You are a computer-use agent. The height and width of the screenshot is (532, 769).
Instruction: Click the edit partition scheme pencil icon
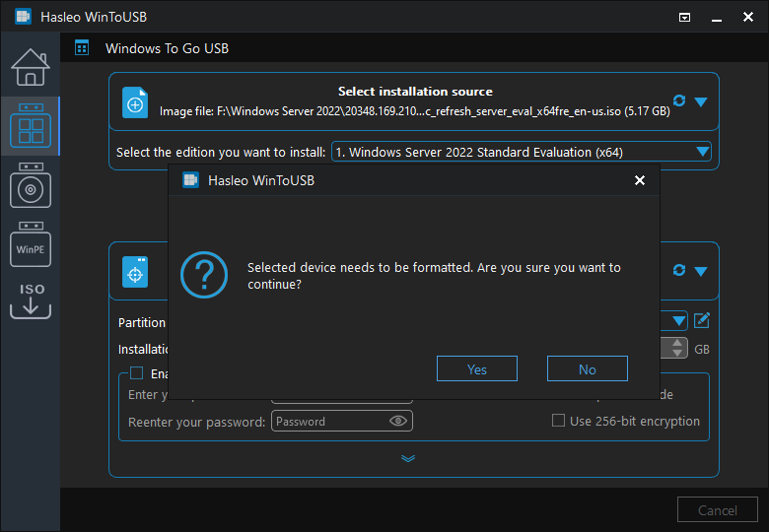point(702,320)
